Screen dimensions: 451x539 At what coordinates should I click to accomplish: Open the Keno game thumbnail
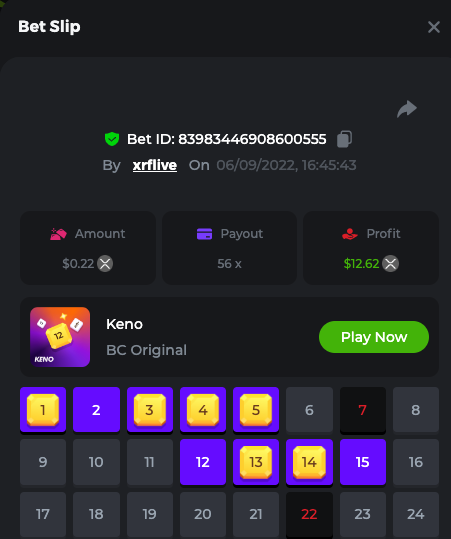(60, 337)
